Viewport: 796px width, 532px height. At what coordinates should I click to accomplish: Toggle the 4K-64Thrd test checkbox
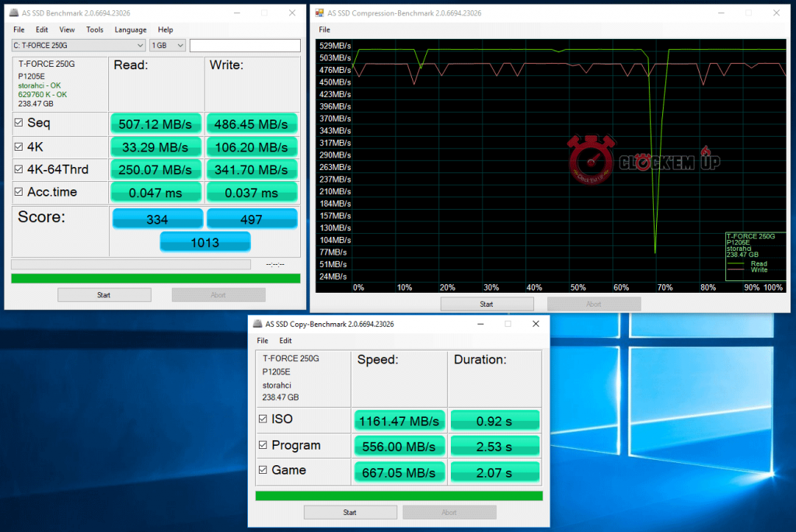pos(19,169)
